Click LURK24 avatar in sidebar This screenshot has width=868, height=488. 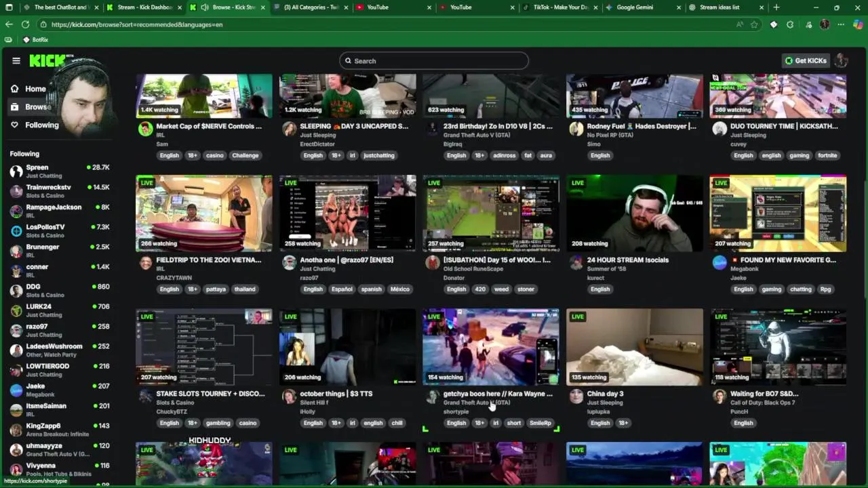pos(16,310)
